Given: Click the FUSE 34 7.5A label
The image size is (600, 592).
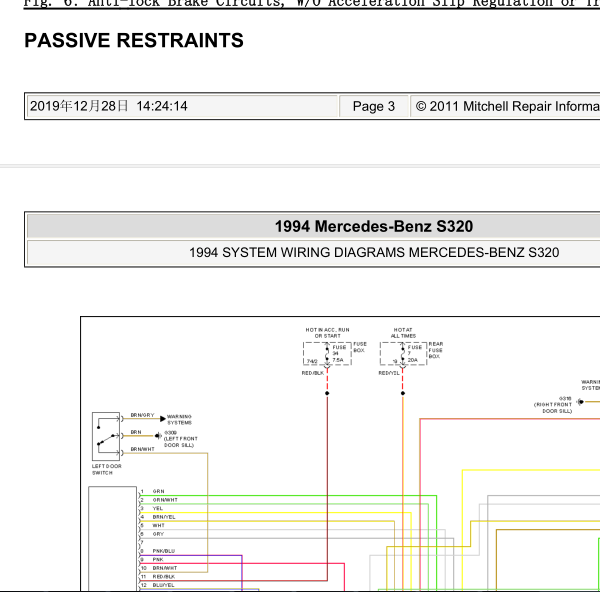Looking at the screenshot, I should click(339, 354).
